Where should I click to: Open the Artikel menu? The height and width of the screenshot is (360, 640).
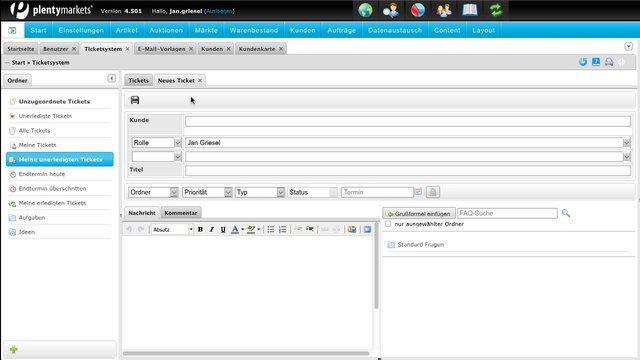click(127, 30)
